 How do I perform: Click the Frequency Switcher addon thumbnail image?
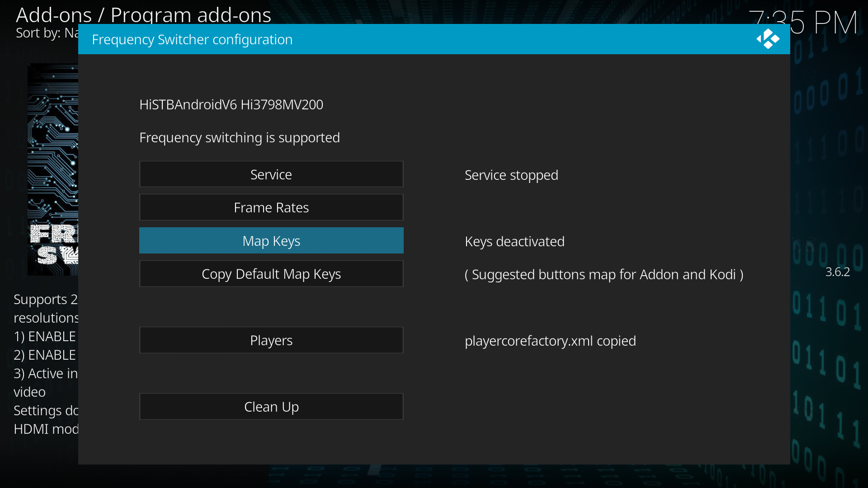(53, 169)
